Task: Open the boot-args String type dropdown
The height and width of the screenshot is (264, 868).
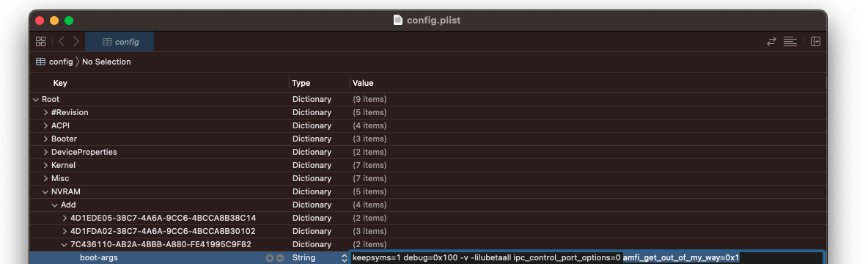Action: 344,258
